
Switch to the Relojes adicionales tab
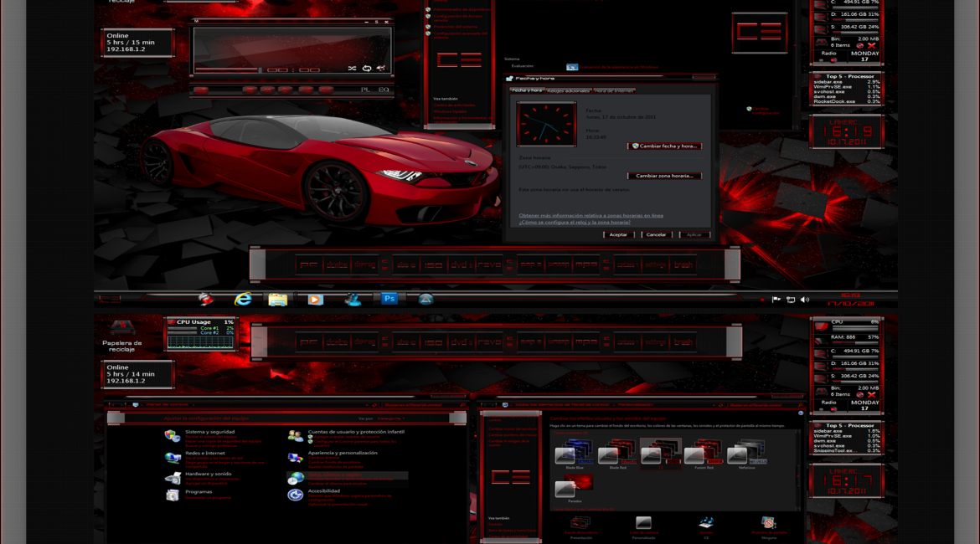point(568,90)
